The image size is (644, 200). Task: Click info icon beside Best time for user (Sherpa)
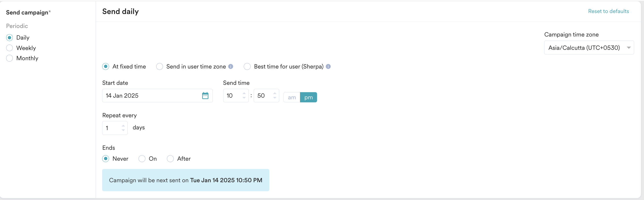[x=328, y=66]
